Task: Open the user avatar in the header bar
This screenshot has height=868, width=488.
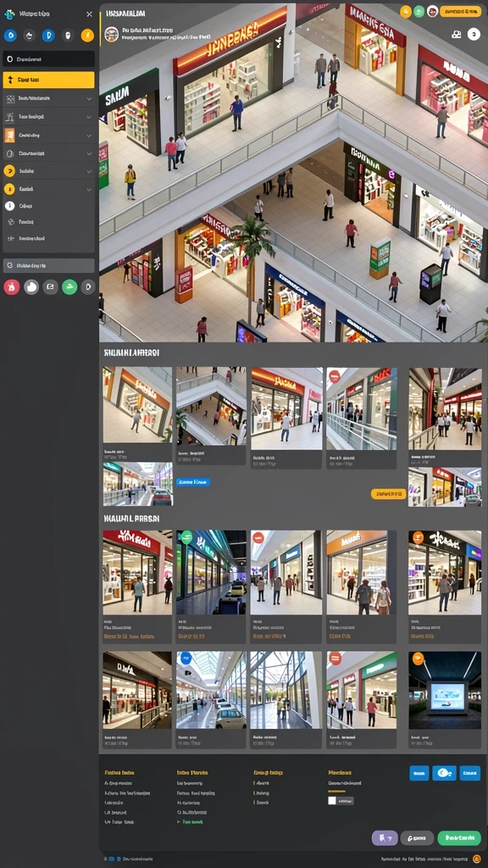Action: click(433, 11)
